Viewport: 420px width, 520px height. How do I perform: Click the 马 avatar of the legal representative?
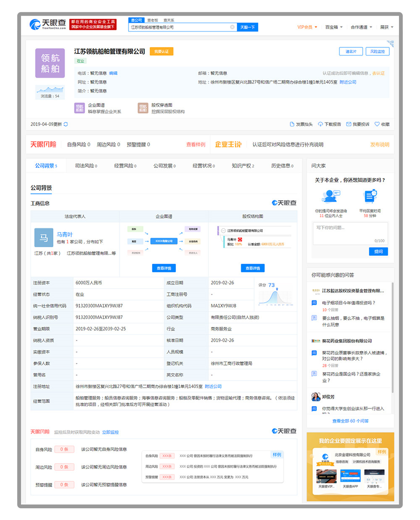(x=44, y=238)
